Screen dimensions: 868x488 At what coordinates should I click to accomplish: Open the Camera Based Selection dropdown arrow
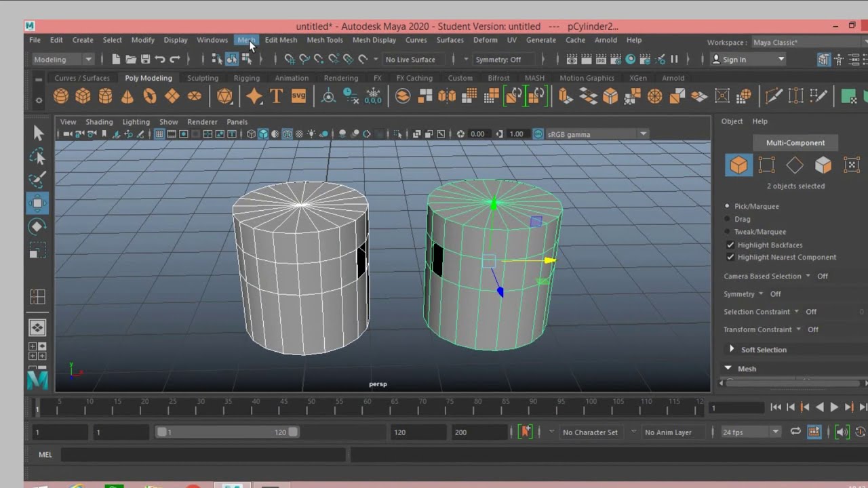pos(808,276)
